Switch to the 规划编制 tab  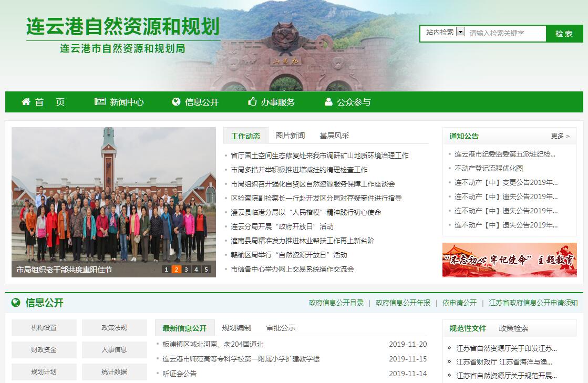[x=236, y=328]
